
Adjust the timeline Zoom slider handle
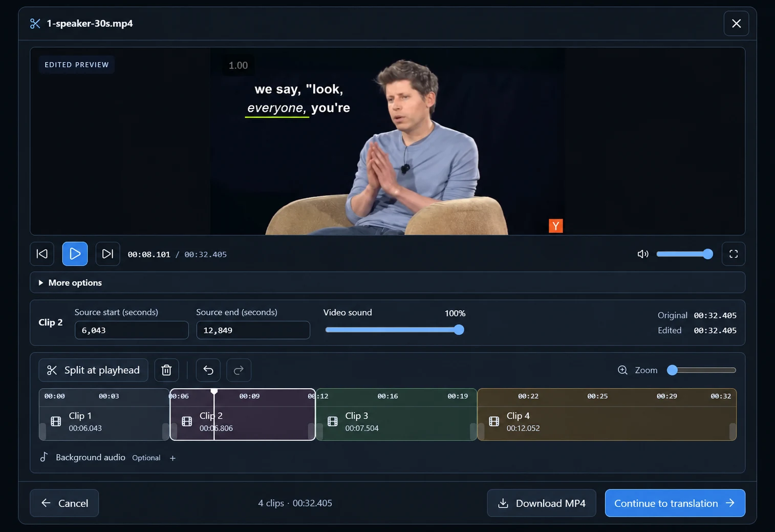coord(672,370)
